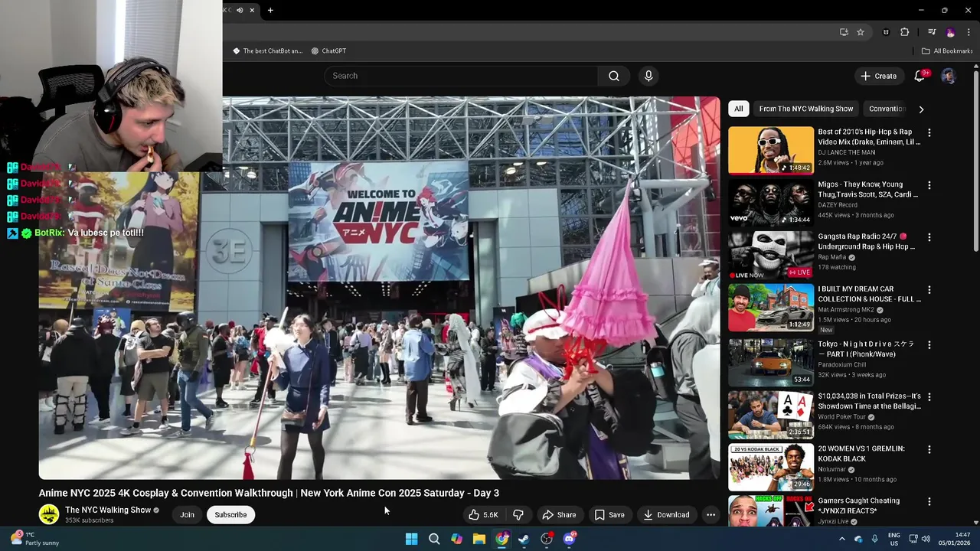Viewport: 980px width, 551px height.
Task: Open options for Gangsta Rap Radio stream
Action: click(x=929, y=237)
